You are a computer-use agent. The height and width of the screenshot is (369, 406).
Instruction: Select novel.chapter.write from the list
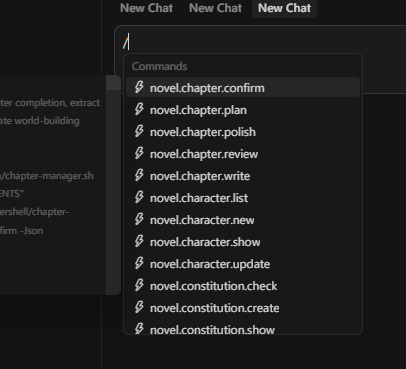pos(243,176)
